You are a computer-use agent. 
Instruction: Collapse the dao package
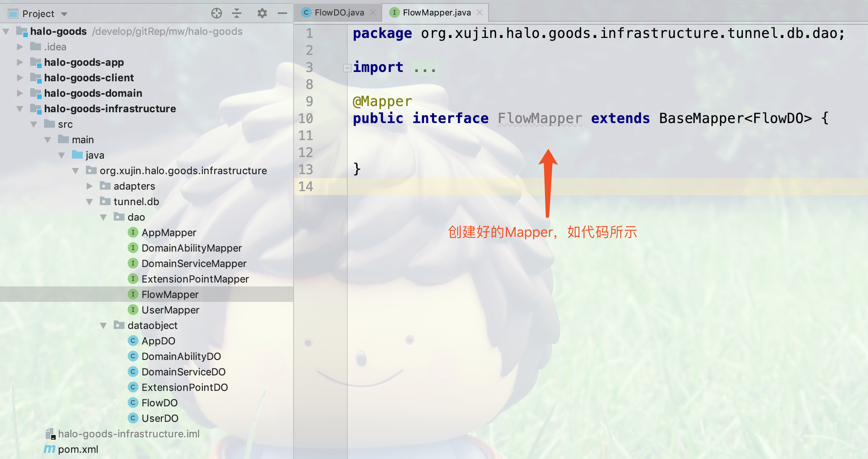(x=104, y=217)
